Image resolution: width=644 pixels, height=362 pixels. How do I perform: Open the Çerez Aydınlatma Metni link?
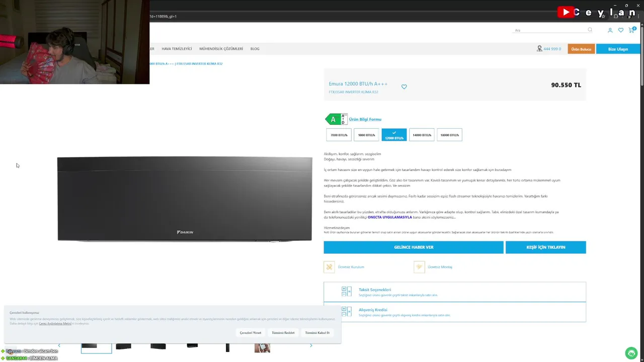(55, 324)
